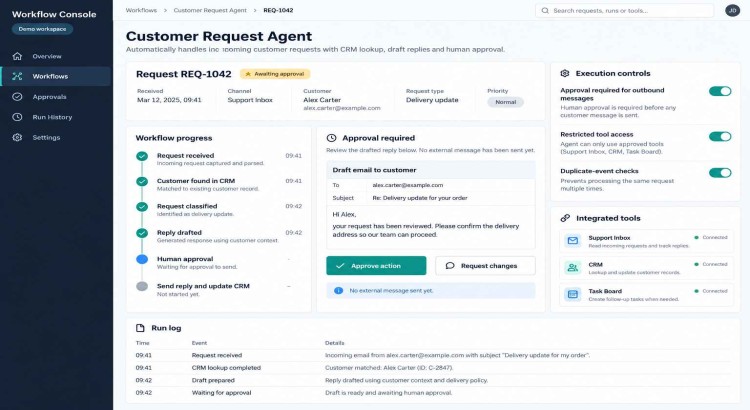Click the Waiting for approval log row

(x=433, y=392)
